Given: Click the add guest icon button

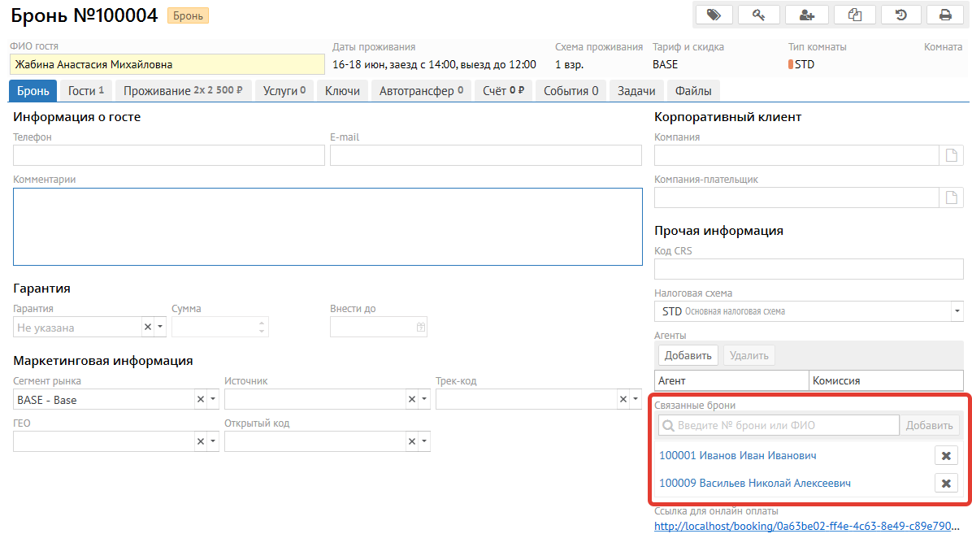Looking at the screenshot, I should pos(806,15).
